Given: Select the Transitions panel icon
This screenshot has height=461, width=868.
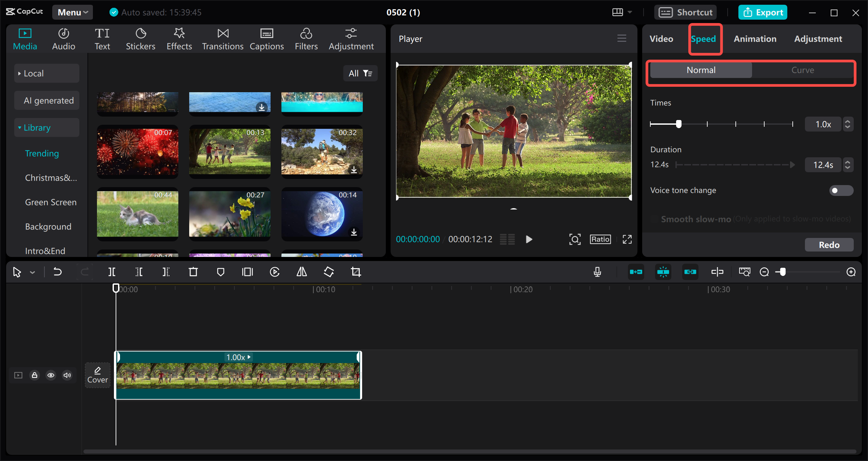Looking at the screenshot, I should tap(222, 33).
